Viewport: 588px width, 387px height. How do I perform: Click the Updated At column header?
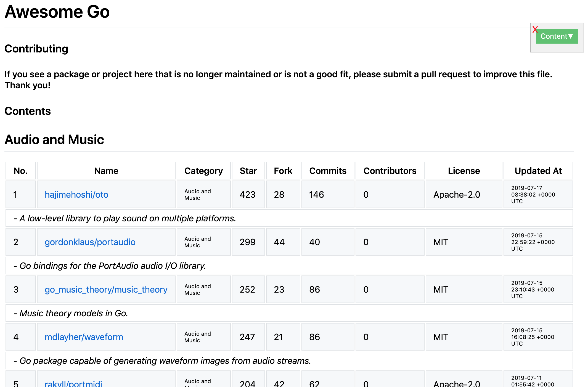538,171
